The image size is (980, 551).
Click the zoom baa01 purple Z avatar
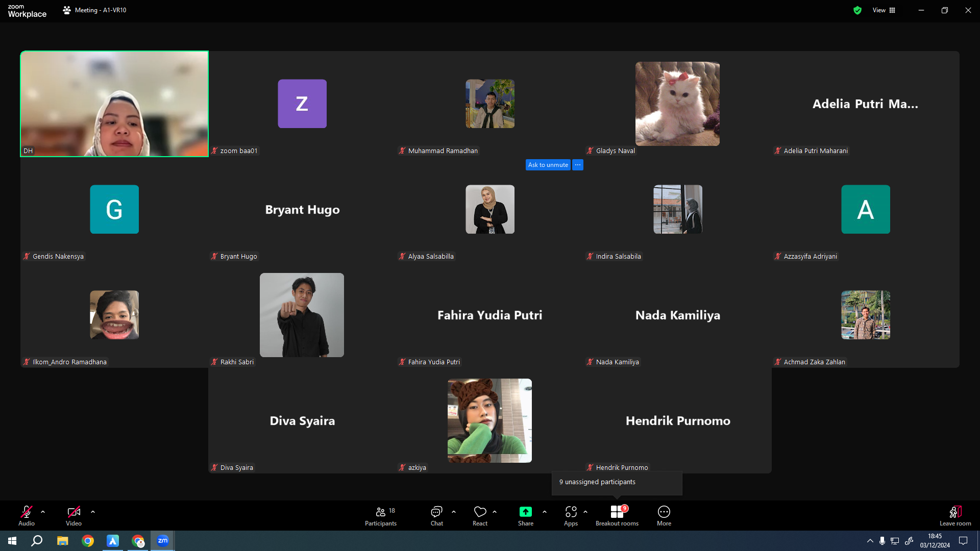pos(302,104)
